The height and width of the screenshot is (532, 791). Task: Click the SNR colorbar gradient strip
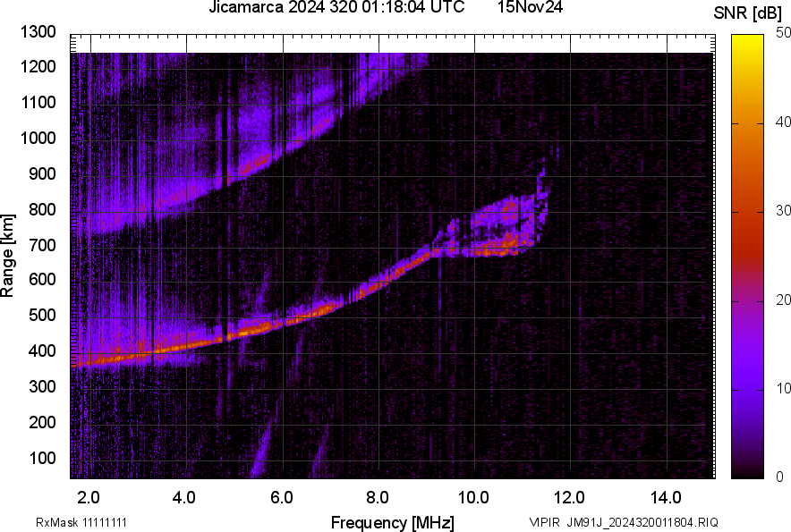(x=747, y=257)
